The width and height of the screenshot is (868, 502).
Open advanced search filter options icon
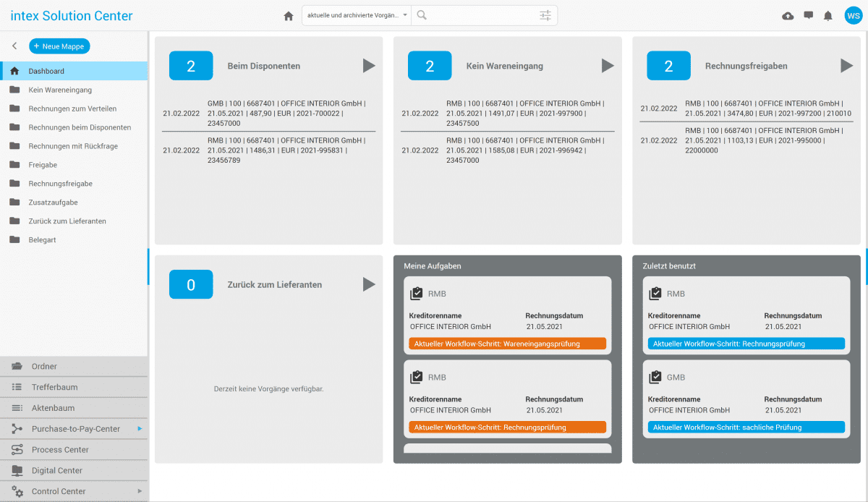click(x=545, y=15)
